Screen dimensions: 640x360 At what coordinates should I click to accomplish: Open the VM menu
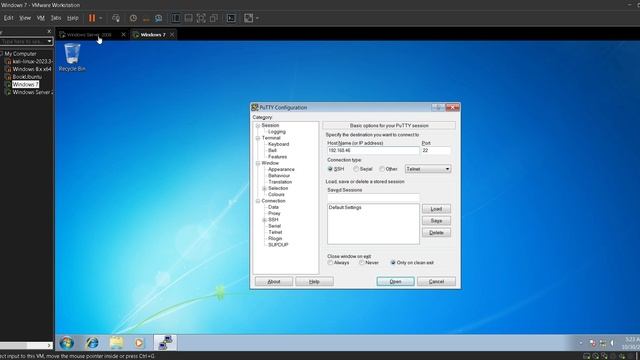coord(40,18)
